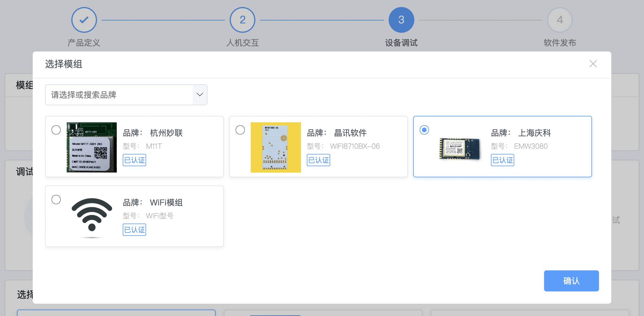The height and width of the screenshot is (316, 644).
Task: Expand the brand dropdown arrow
Action: coord(200,95)
